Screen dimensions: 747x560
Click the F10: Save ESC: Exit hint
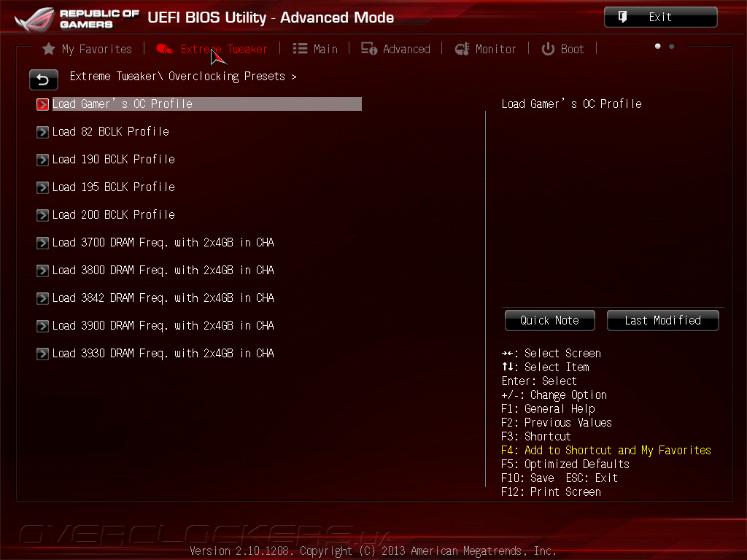[x=560, y=478]
